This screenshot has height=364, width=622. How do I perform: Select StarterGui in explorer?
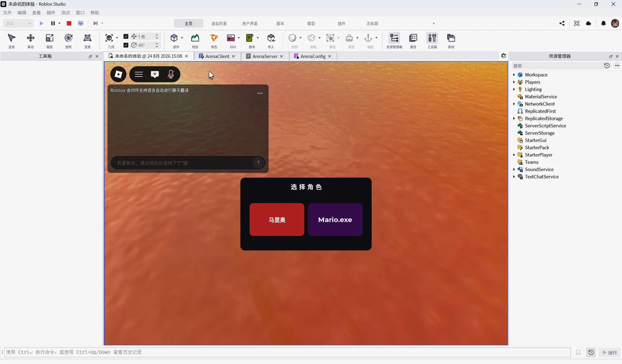click(x=535, y=140)
